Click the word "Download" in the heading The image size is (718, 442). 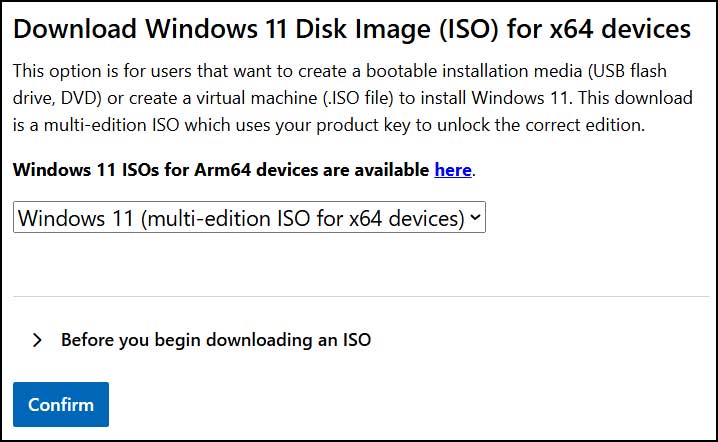[71, 28]
